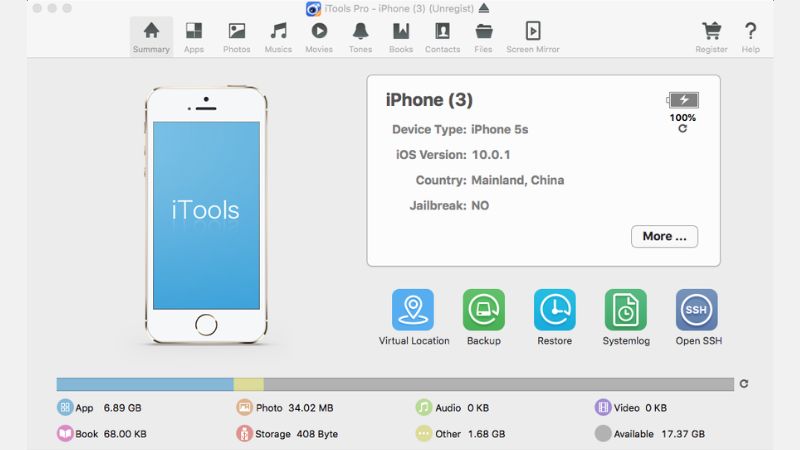Click the Other storage legend icon

point(423,434)
